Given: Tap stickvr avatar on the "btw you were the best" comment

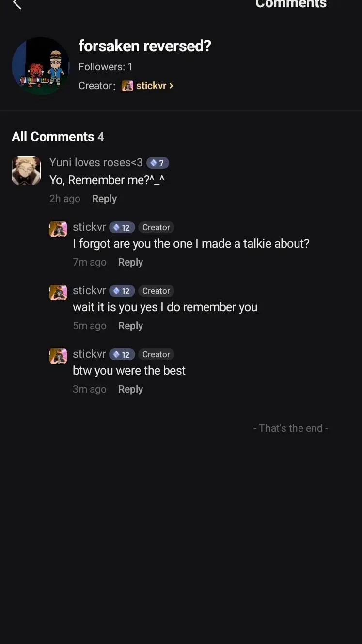Looking at the screenshot, I should pyautogui.click(x=58, y=356).
